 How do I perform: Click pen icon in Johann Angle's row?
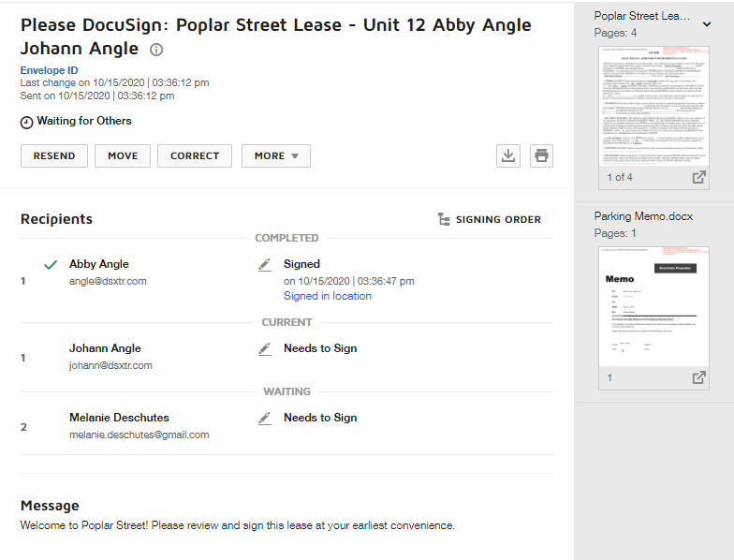click(265, 349)
